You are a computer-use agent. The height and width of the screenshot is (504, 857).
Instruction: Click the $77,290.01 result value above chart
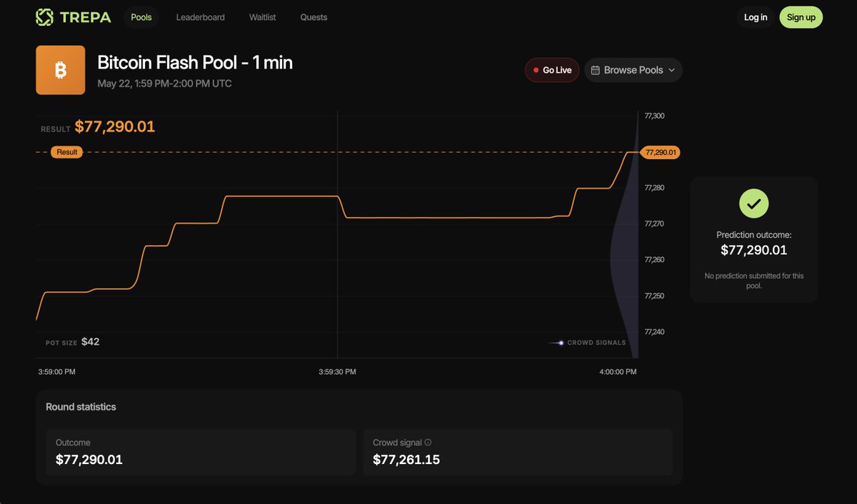point(115,127)
